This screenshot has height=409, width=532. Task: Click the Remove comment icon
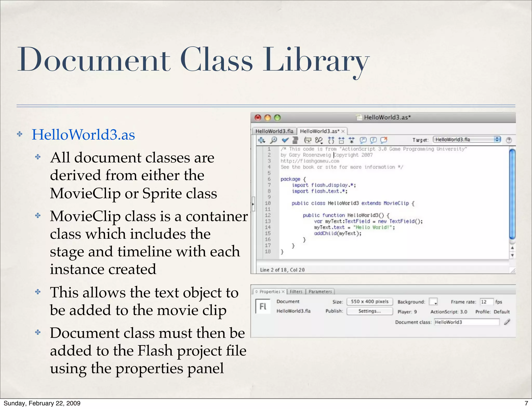pos(384,140)
